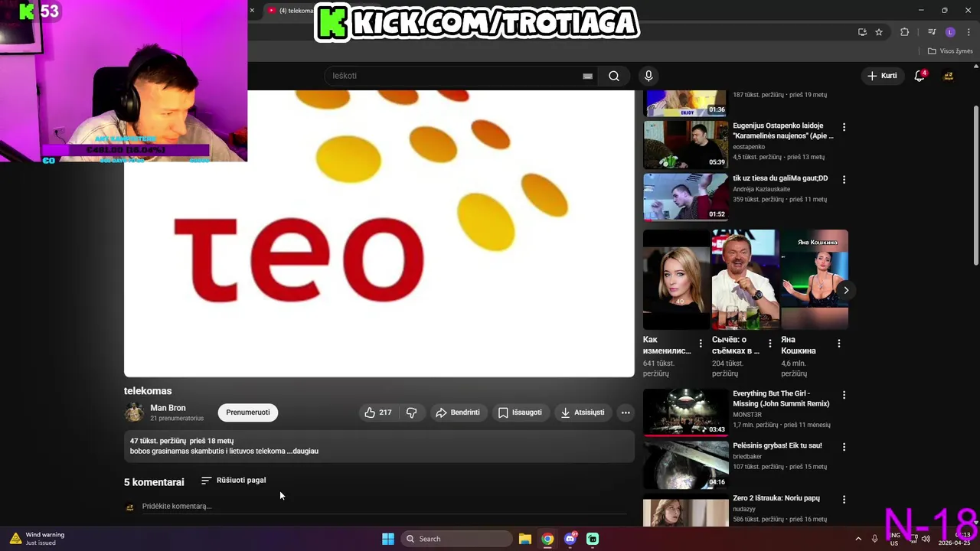
Task: Open Chrome media control icon
Action: pos(932,32)
